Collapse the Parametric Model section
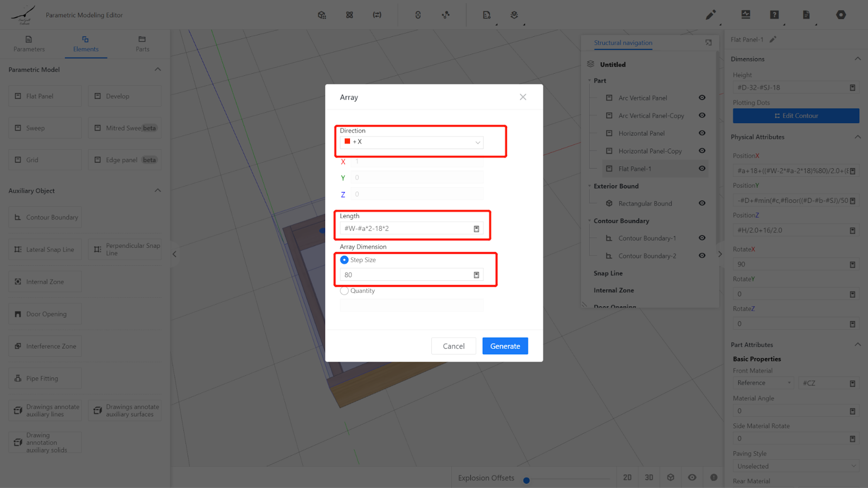This screenshot has width=868, height=488. point(158,69)
